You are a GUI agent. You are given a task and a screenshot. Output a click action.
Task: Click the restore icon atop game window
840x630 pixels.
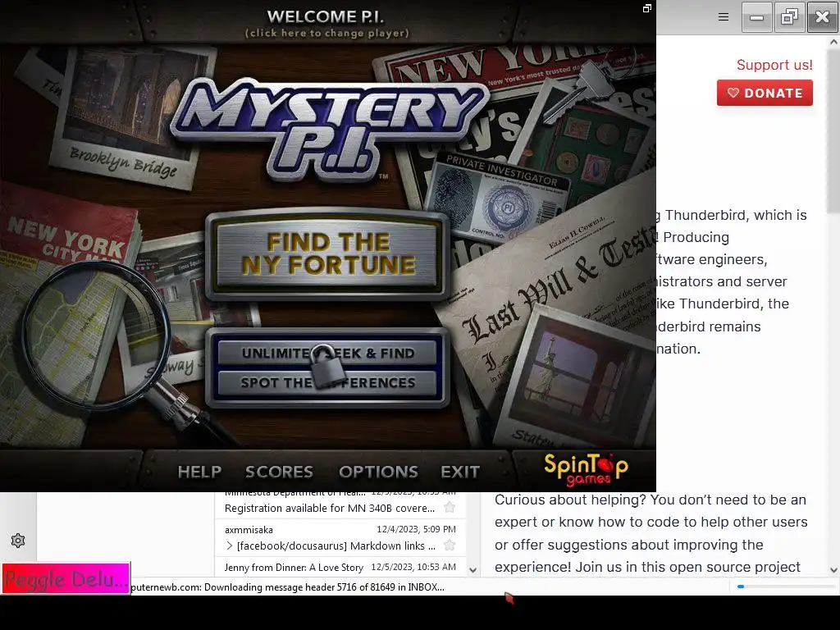[x=647, y=8]
